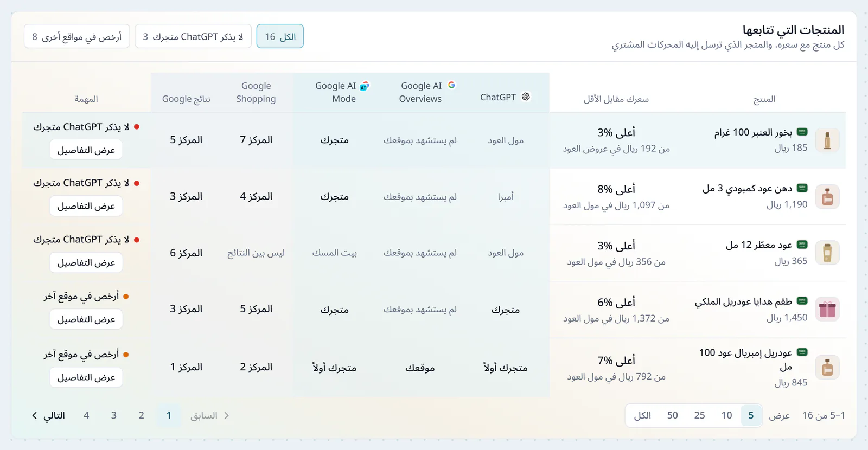The width and height of the screenshot is (868, 450).
Task: Open عرض التفاصيل for بخور العنبر row
Action: tap(86, 150)
